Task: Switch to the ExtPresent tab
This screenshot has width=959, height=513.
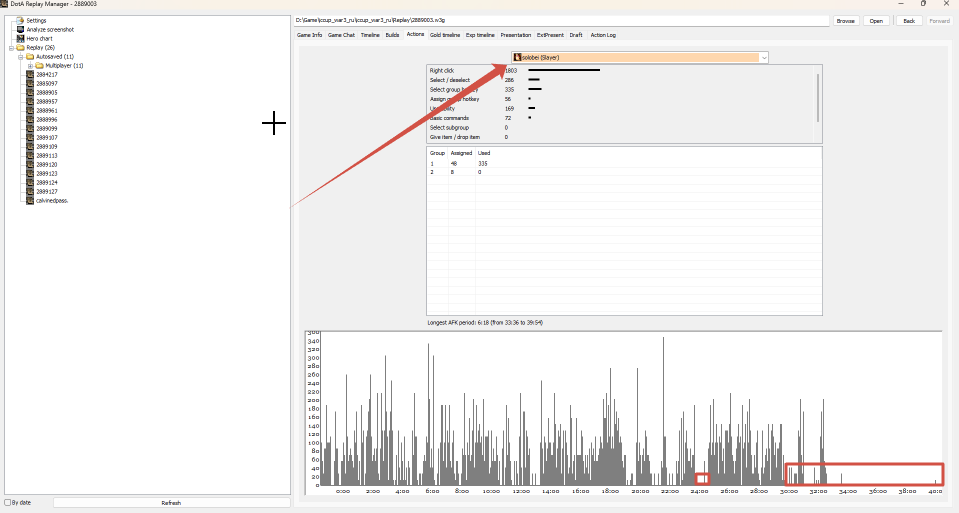Action: (550, 35)
